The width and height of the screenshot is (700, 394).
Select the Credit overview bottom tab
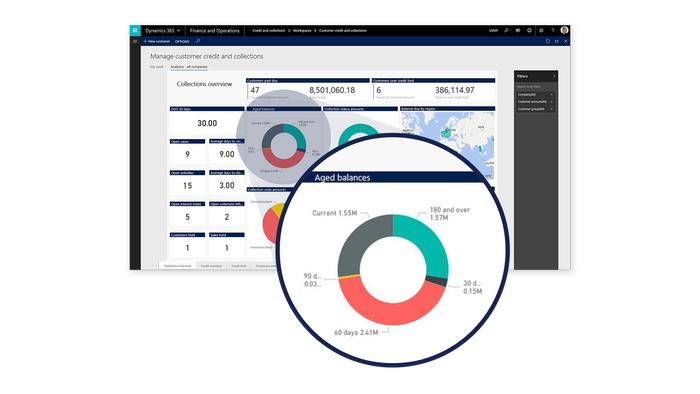(x=211, y=266)
